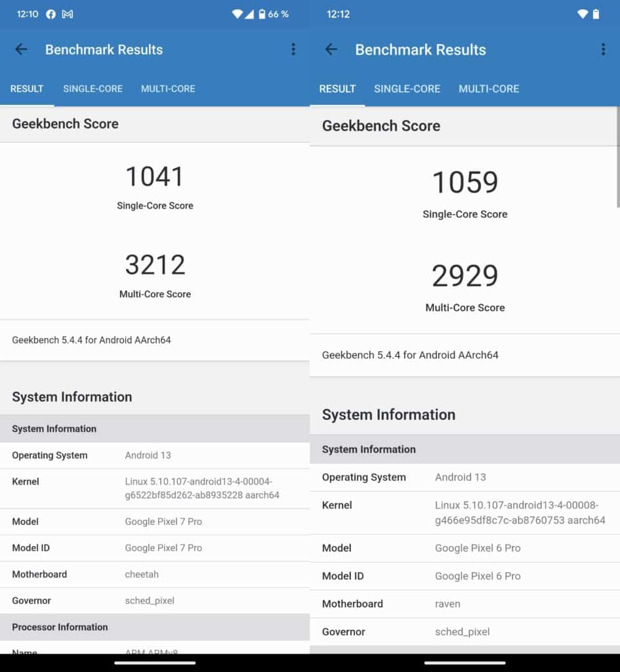Click 'Android 13' on the right screen
620x672 pixels.
click(x=461, y=478)
